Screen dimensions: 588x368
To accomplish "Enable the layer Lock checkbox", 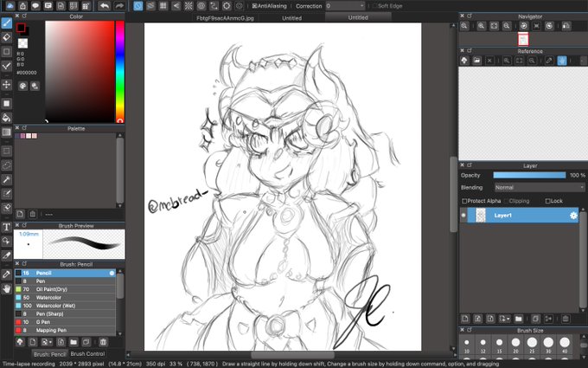I will click(x=547, y=201).
